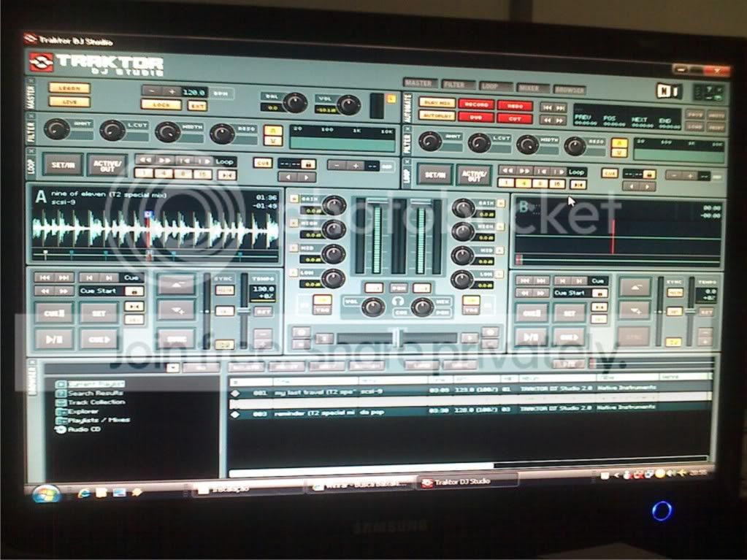
Task: Open the browser panel dropdown arrow
Action: 172,367
